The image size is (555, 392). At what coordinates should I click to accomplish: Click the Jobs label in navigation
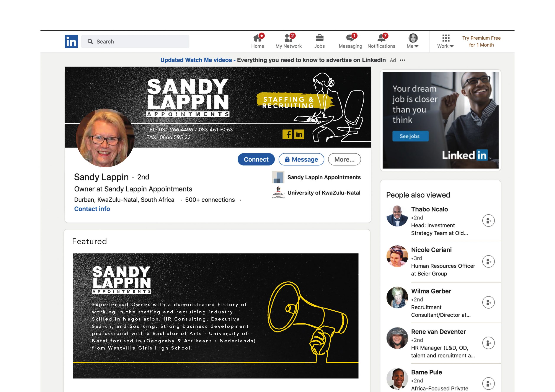pos(319,46)
